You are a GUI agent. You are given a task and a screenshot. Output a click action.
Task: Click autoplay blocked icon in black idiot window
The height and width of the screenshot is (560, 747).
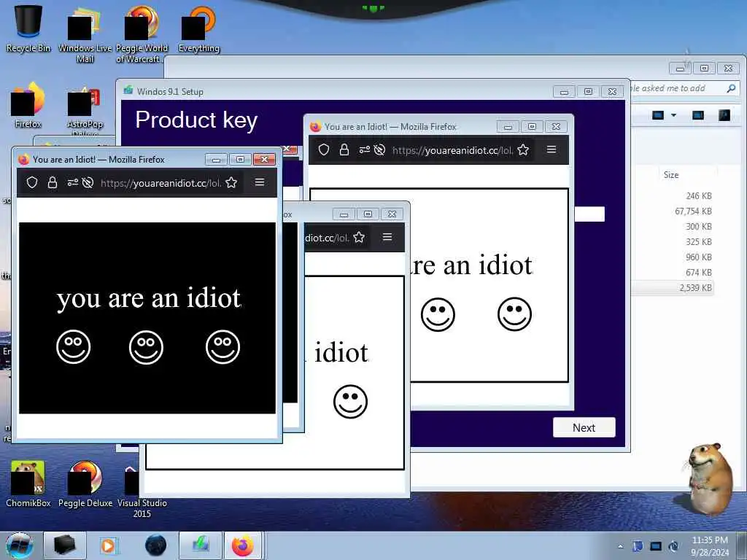tap(88, 182)
